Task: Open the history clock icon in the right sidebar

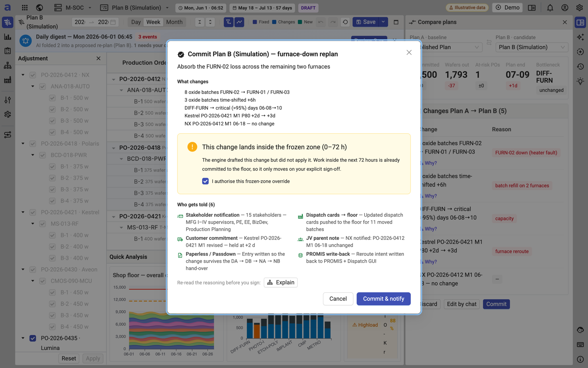Action: [x=580, y=67]
